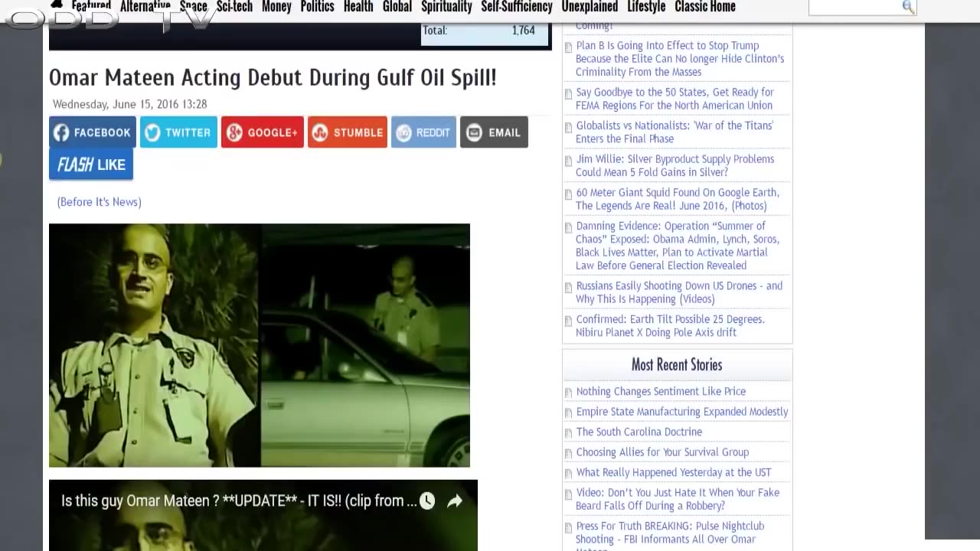Click the share arrow icon on video
The image size is (980, 551).
(x=455, y=500)
